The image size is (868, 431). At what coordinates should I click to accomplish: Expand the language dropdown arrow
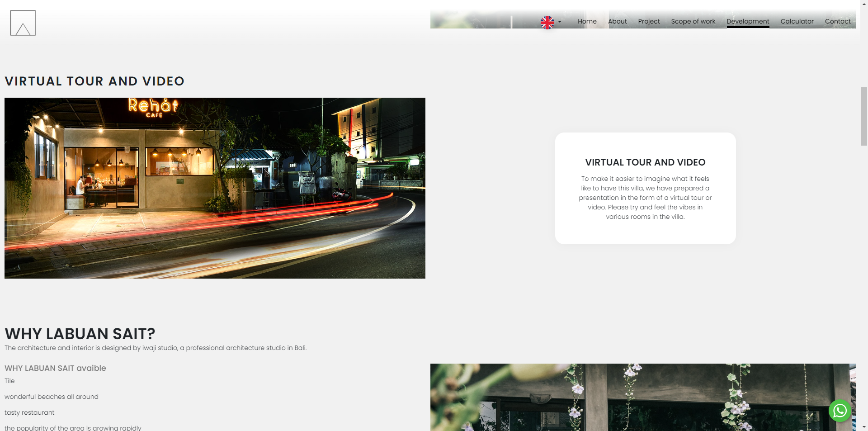(560, 22)
